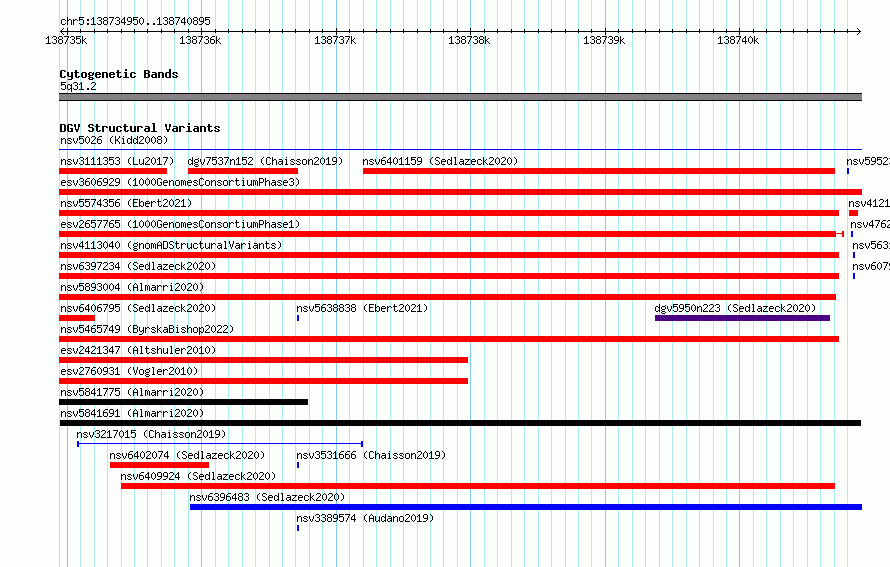Click the 138736k ruler tick label
Viewport: 890px width, 567px height.
pyautogui.click(x=200, y=40)
